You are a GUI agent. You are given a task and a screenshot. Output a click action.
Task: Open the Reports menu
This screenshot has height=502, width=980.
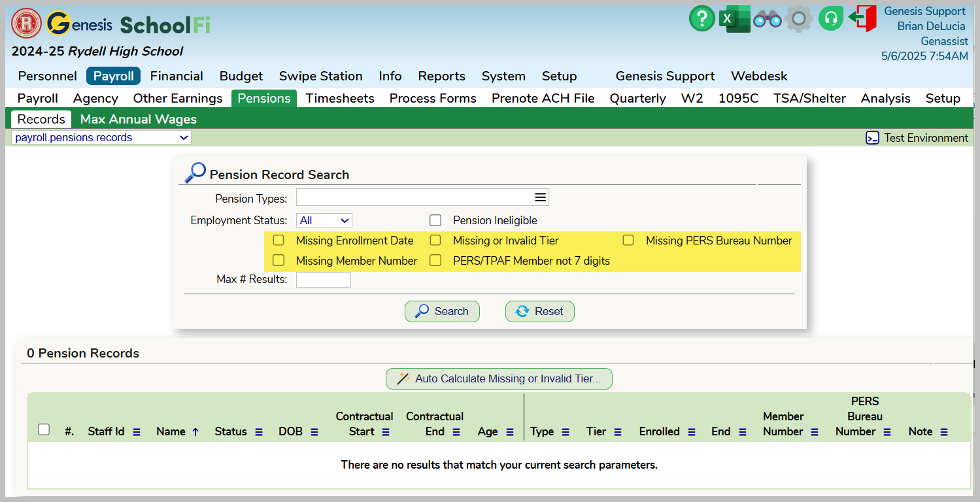442,76
